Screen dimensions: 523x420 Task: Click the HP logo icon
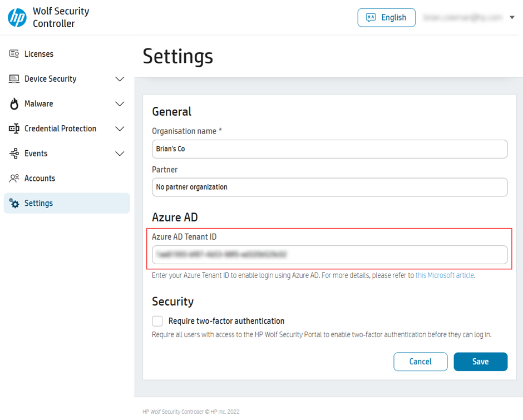click(x=17, y=17)
